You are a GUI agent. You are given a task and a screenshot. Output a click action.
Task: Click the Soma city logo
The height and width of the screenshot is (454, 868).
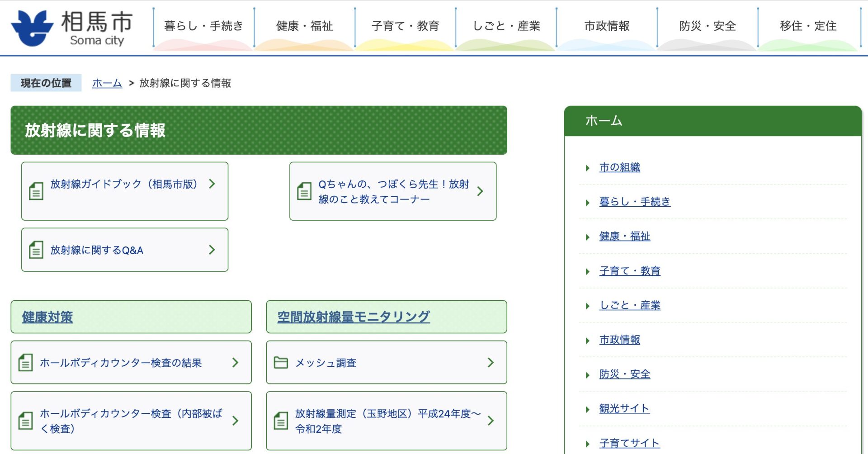[72, 28]
